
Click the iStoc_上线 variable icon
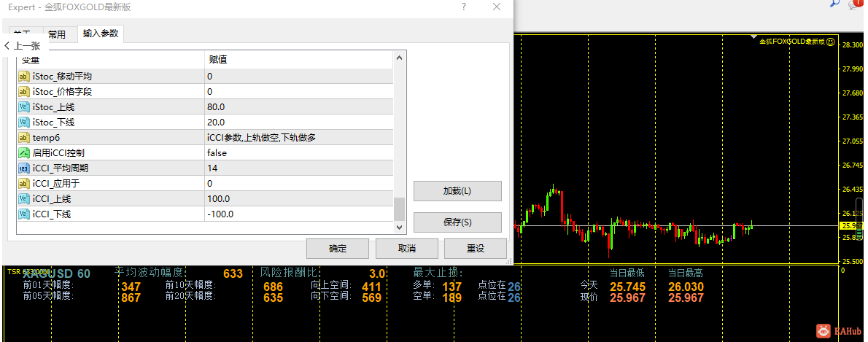pyautogui.click(x=24, y=106)
